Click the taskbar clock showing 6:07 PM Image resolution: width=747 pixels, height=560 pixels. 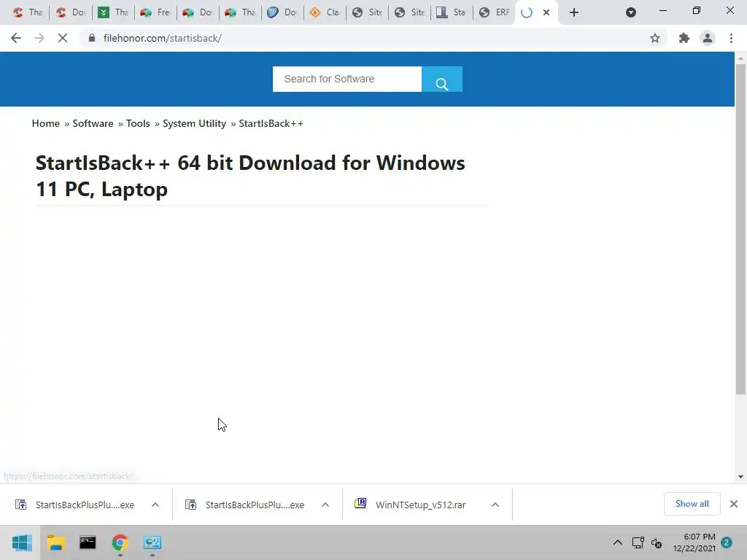[694, 542]
